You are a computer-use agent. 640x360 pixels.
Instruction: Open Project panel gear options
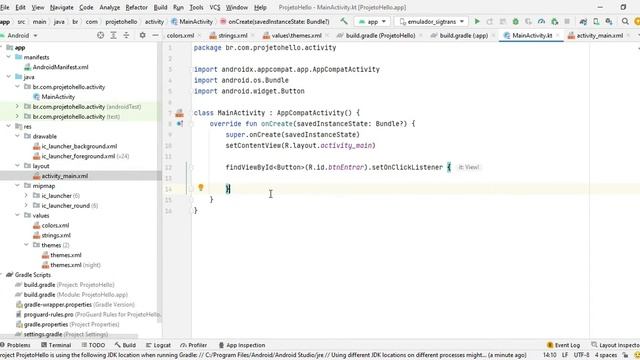coord(142,36)
